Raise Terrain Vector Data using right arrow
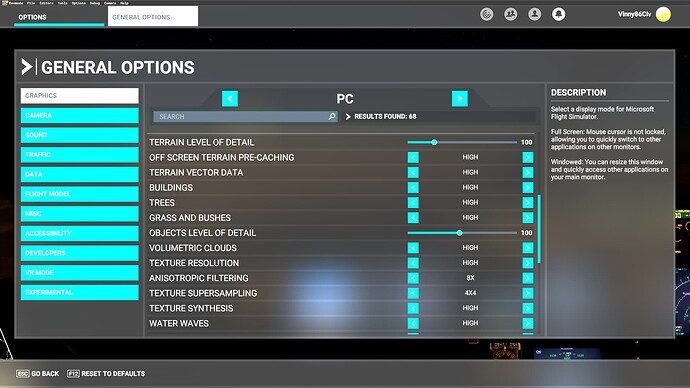Image resolution: width=690 pixels, height=388 pixels. tap(528, 172)
